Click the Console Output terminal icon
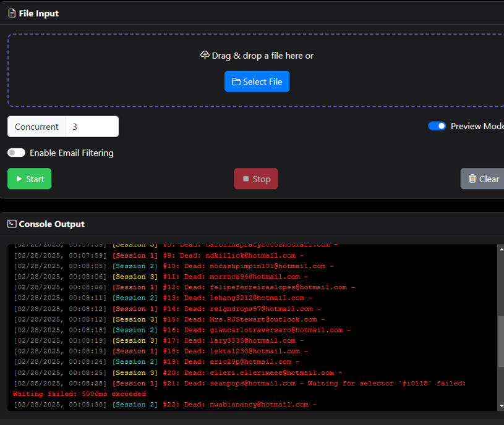 pyautogui.click(x=12, y=224)
